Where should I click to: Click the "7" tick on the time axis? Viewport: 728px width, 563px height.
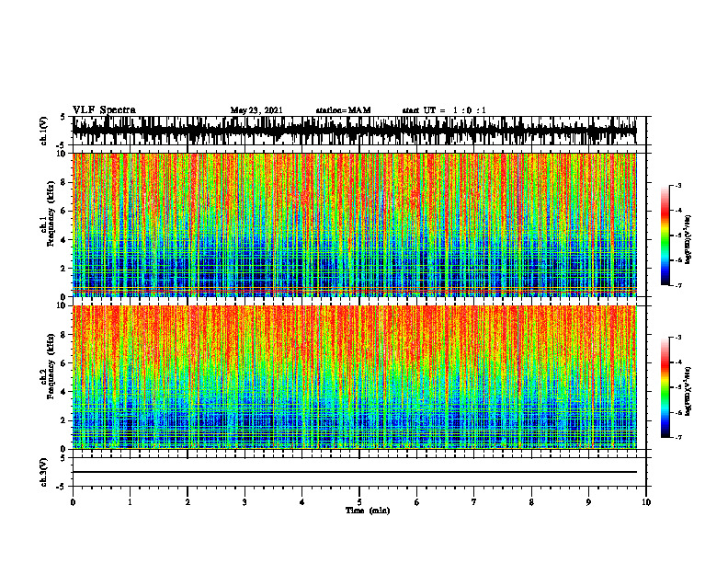[474, 502]
